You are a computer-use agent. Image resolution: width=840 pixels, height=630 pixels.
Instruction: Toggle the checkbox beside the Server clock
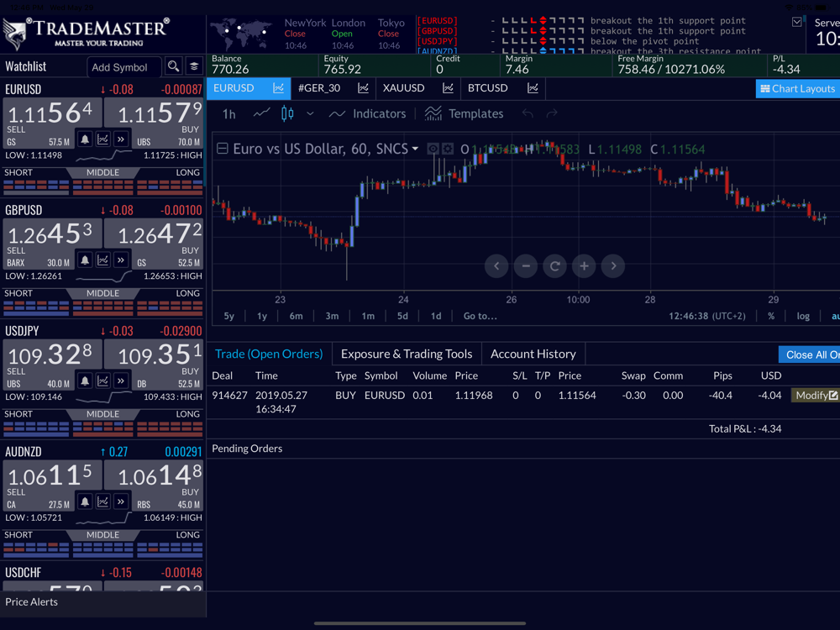(x=796, y=22)
